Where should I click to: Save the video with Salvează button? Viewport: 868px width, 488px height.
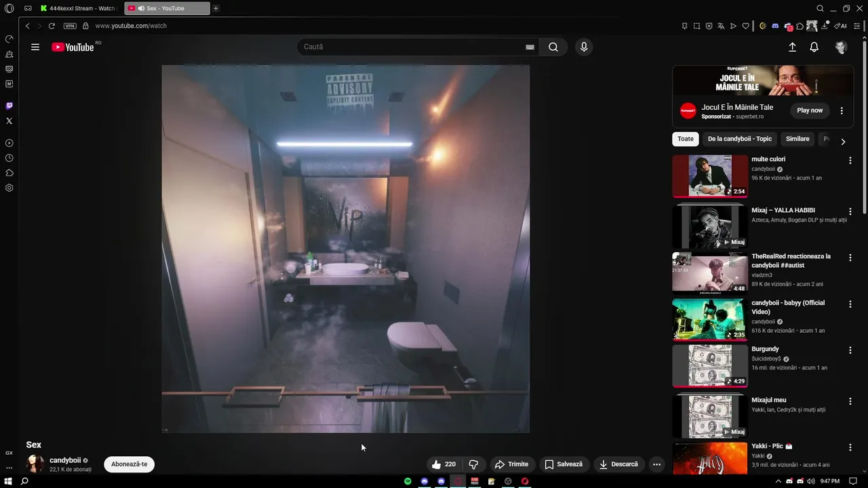(564, 464)
